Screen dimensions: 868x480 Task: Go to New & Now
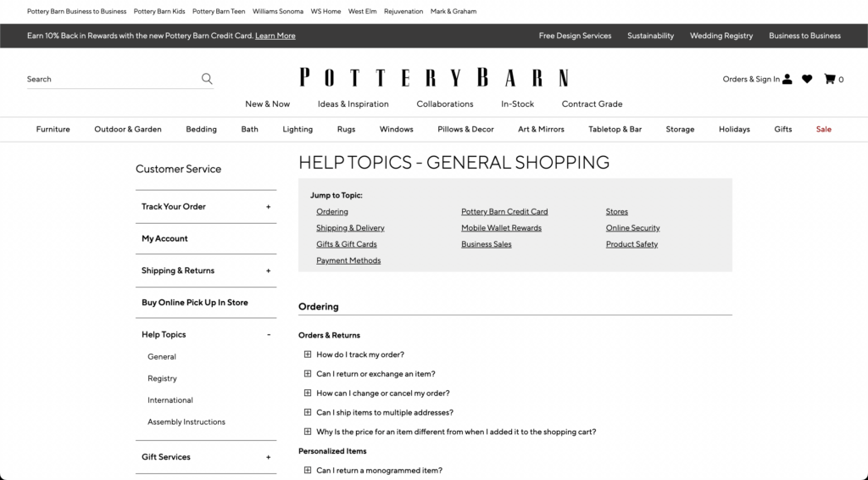[267, 104]
